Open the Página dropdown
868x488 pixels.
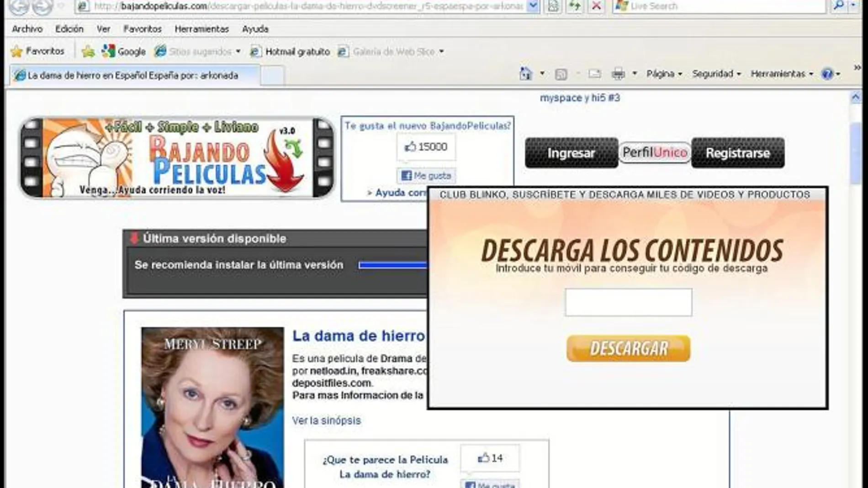coord(664,73)
